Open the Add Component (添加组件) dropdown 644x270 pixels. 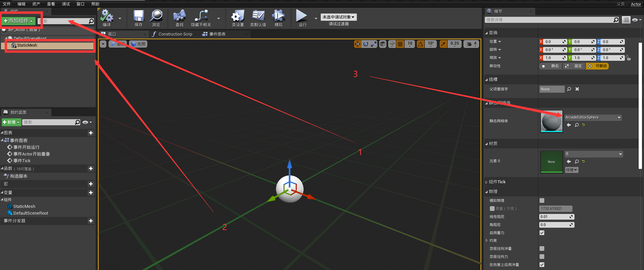[x=18, y=21]
